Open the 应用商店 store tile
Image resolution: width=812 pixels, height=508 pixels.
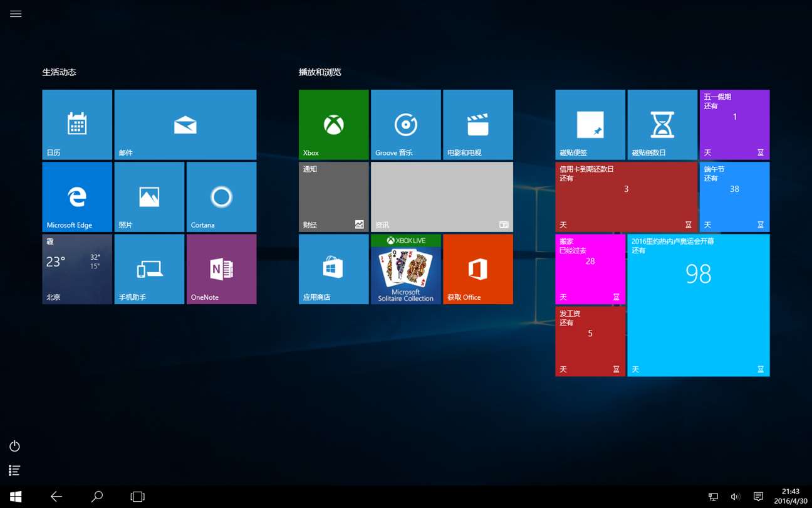[x=334, y=269]
